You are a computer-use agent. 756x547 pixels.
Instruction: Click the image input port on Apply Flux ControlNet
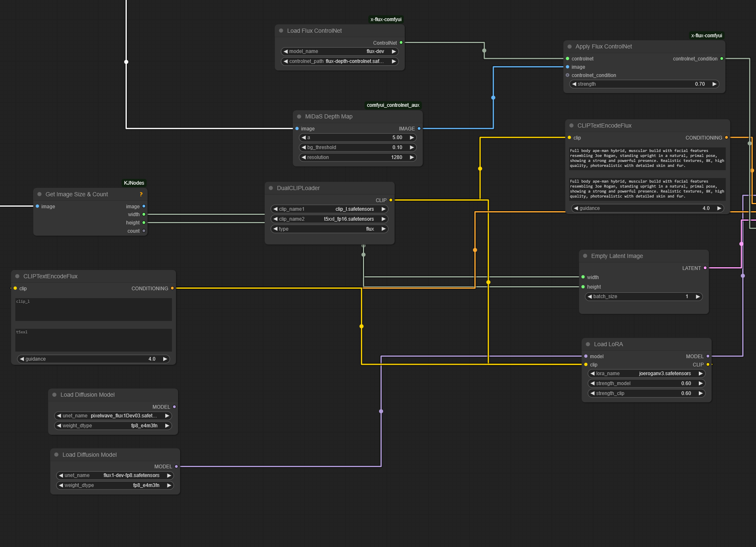pyautogui.click(x=568, y=67)
